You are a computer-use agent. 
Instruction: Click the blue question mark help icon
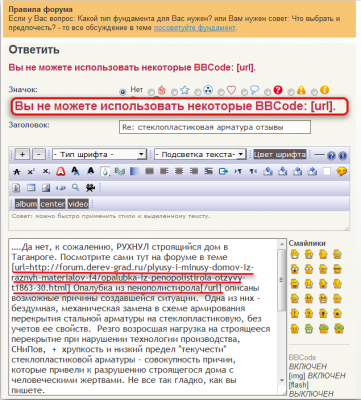pos(331,155)
